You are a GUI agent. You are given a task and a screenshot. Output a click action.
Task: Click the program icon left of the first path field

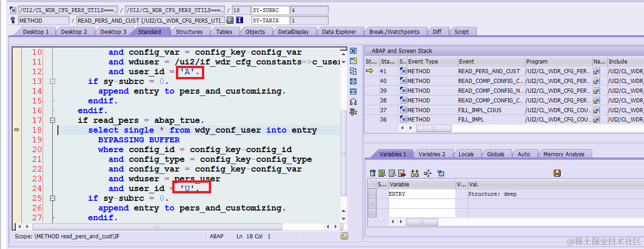(x=13, y=10)
